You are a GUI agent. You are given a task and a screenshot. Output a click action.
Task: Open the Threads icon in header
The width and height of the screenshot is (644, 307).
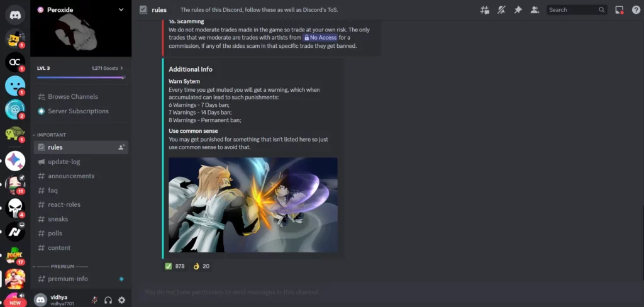click(x=485, y=10)
